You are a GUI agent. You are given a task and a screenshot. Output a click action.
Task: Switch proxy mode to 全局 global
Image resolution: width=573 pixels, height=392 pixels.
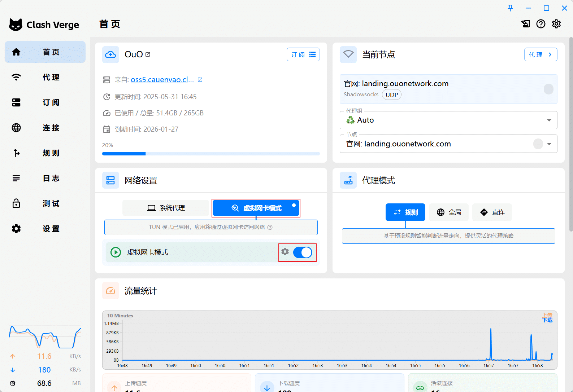click(449, 212)
